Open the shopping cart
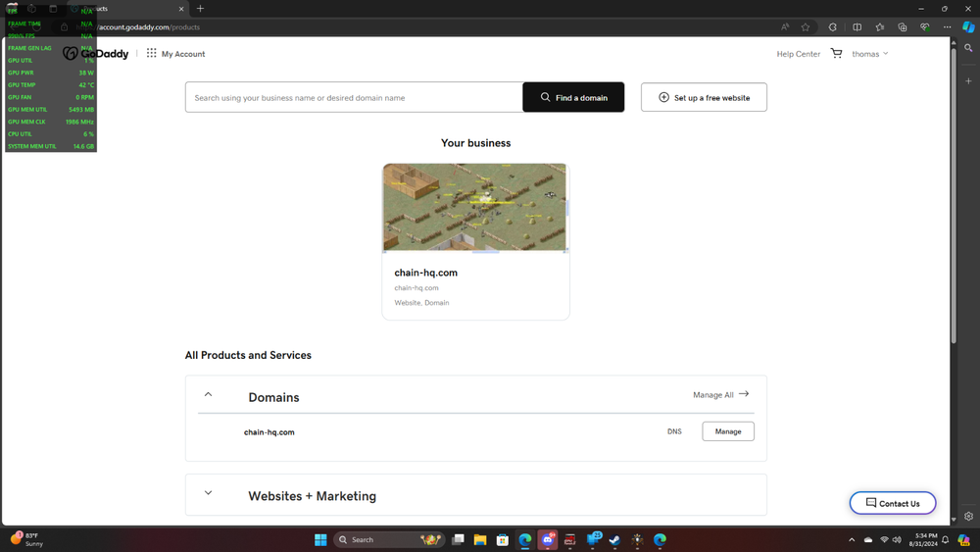Viewport: 980px width, 552px height. coord(836,54)
